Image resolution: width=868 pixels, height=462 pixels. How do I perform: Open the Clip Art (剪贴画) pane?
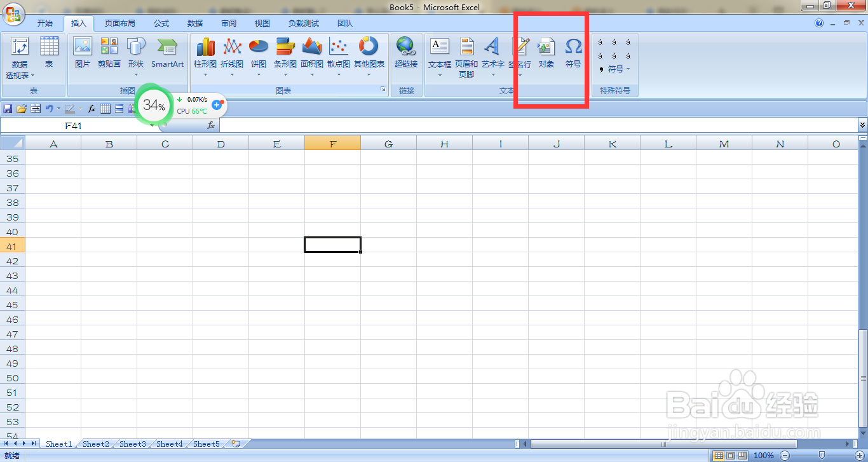[x=109, y=53]
